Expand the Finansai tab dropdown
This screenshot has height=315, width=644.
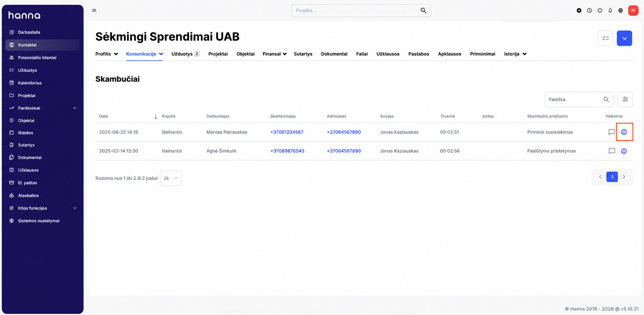click(275, 54)
